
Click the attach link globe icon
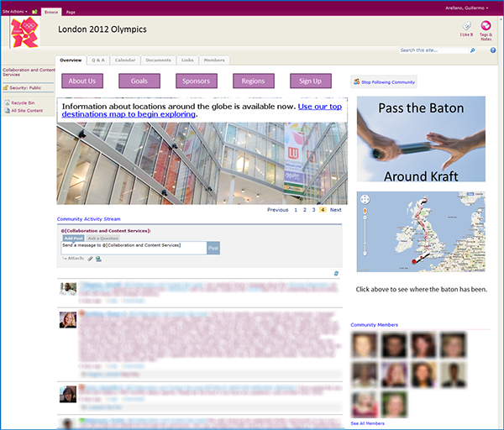pos(98,259)
